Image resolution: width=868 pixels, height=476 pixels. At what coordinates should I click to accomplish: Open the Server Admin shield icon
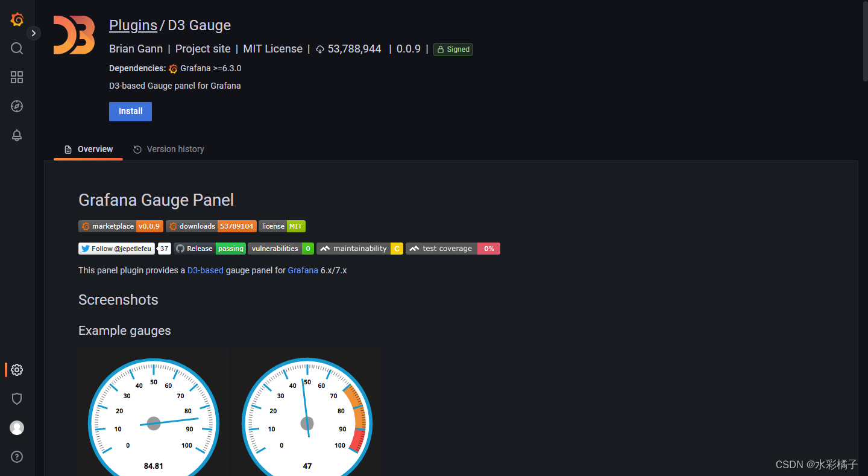tap(17, 399)
